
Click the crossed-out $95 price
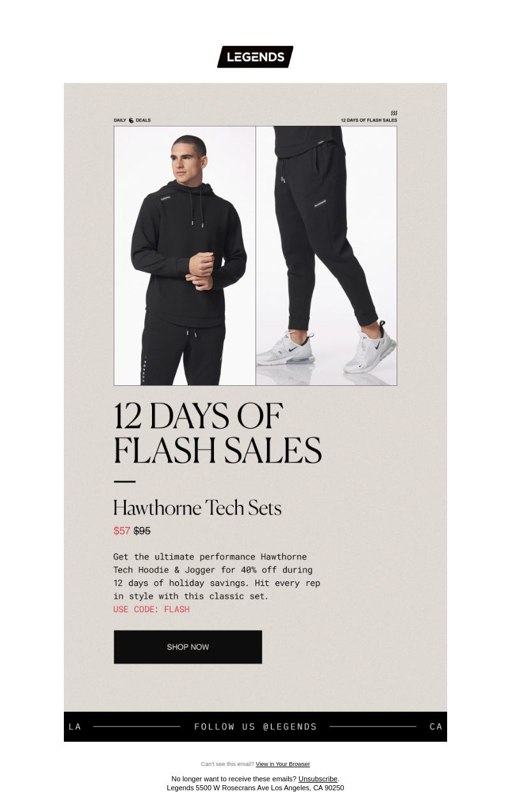[x=142, y=531]
